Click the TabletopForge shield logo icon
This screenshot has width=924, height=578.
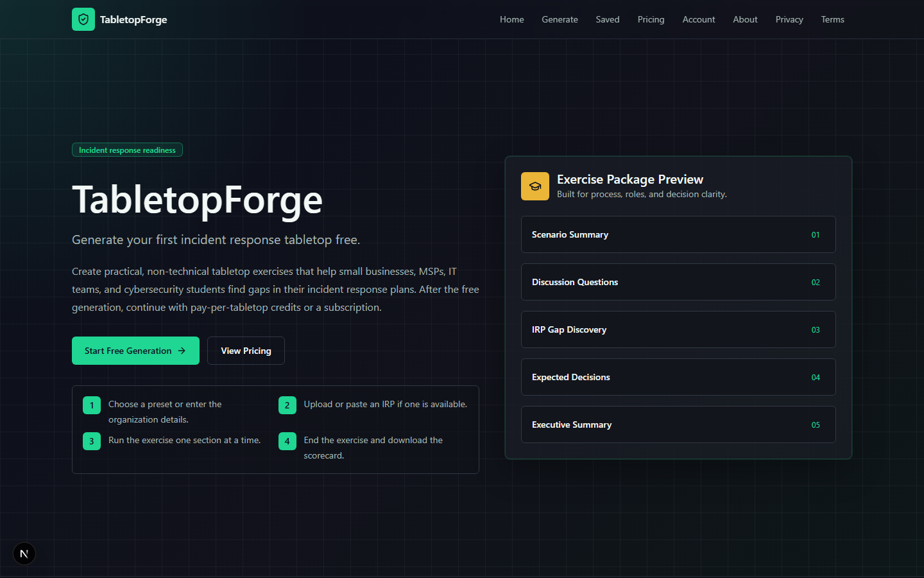(x=83, y=19)
